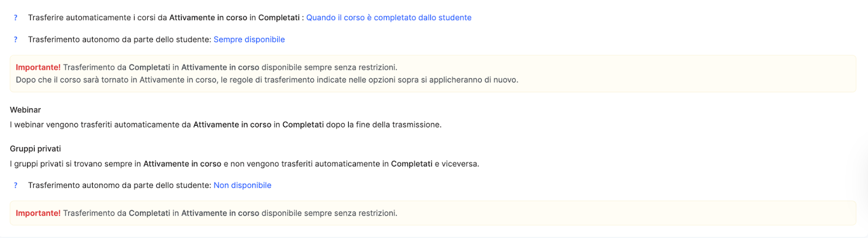Viewport: 868px width, 238px height.
Task: Click the last 'Importante!' label at bottom
Action: coord(38,214)
